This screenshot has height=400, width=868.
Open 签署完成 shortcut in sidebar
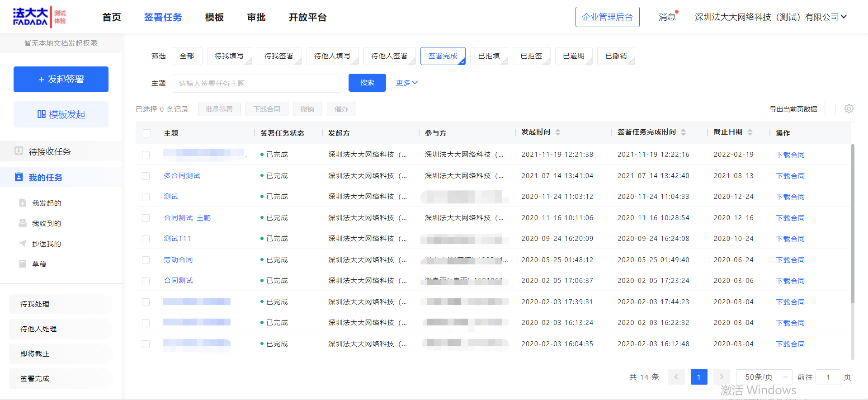61,378
